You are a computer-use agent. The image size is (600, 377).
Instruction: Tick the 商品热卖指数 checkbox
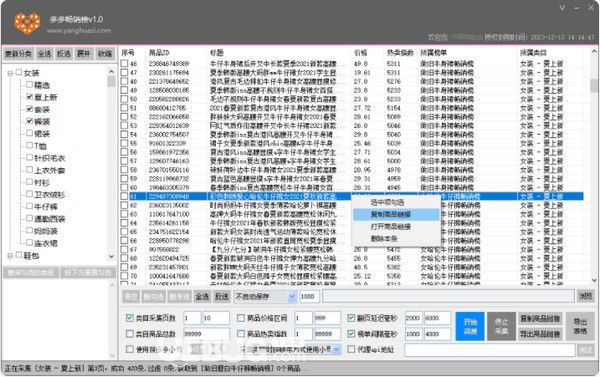point(241,334)
